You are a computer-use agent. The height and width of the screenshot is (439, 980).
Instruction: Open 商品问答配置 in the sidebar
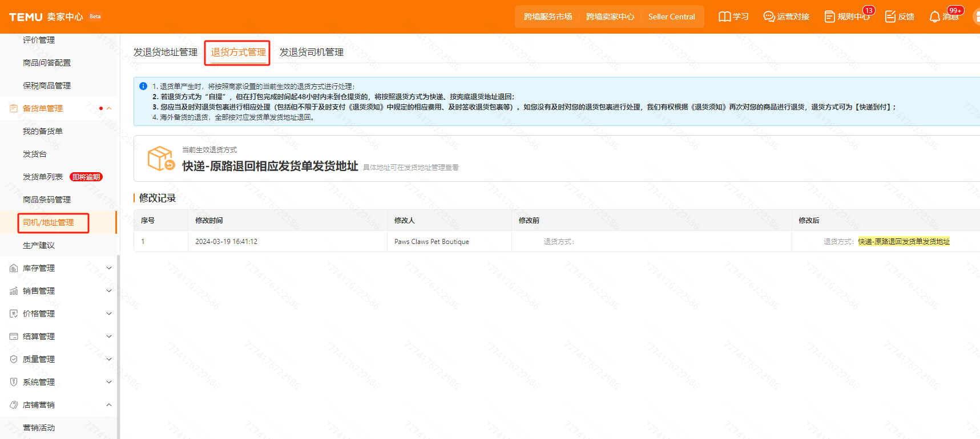(x=47, y=63)
